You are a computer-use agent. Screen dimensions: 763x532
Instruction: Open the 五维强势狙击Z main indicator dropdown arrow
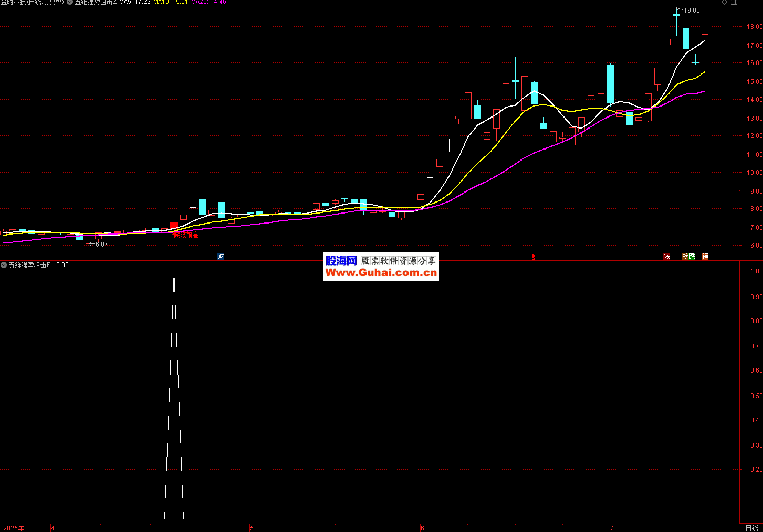point(70,2)
